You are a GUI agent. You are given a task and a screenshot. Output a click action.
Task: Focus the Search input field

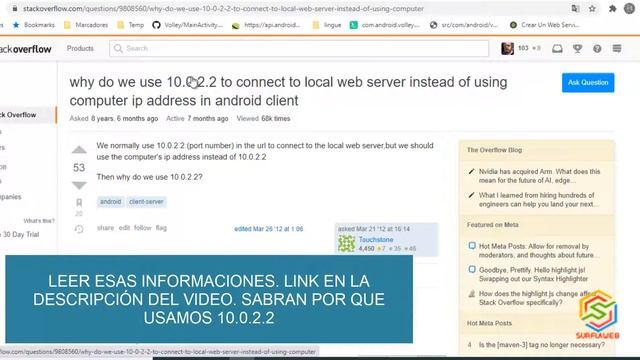click(x=299, y=48)
